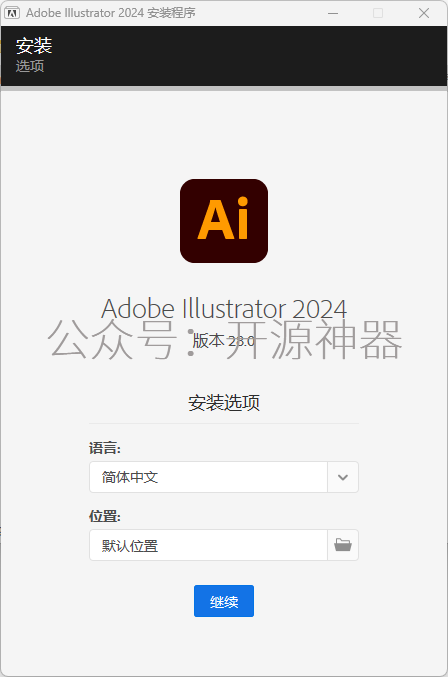Image resolution: width=448 pixels, height=677 pixels.
Task: Click the 选项 subtitle in the header
Action: click(30, 66)
